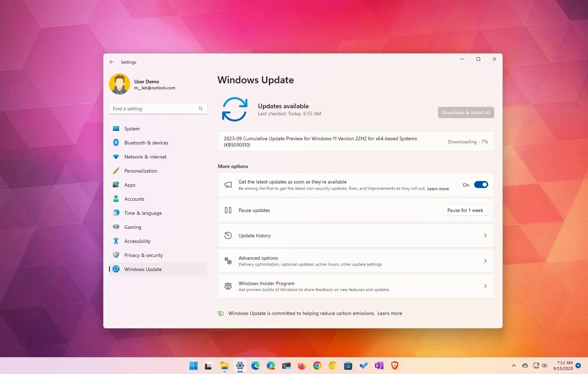Launch Firefox from taskbar
The height and width of the screenshot is (374, 588).
pyautogui.click(x=302, y=366)
